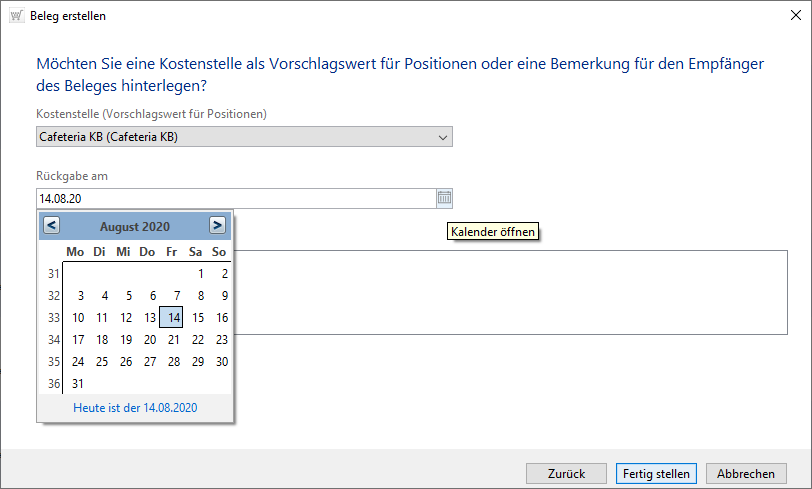
Task: Pick August 21 in the calendar
Action: coord(174,340)
